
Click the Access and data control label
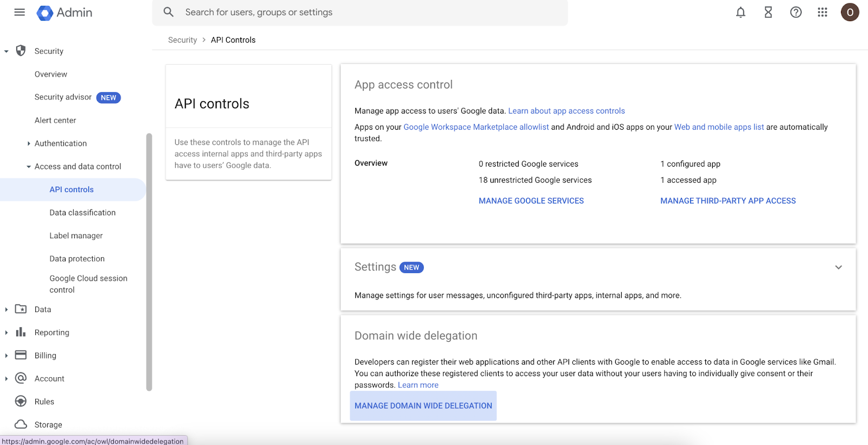pyautogui.click(x=78, y=167)
